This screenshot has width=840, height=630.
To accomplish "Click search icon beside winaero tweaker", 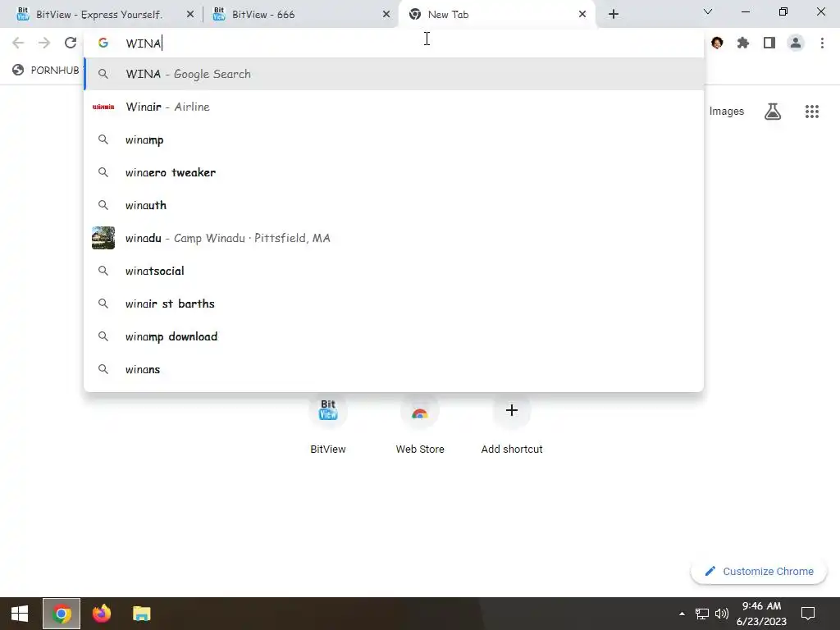I will pyautogui.click(x=103, y=172).
